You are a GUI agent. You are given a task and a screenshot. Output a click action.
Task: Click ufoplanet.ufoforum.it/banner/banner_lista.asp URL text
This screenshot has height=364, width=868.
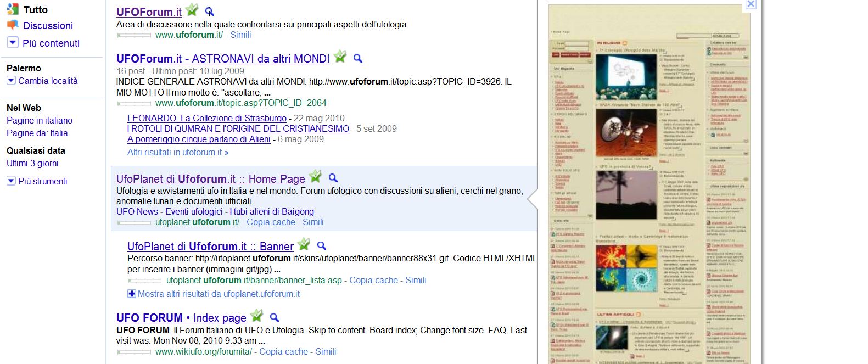click(254, 280)
